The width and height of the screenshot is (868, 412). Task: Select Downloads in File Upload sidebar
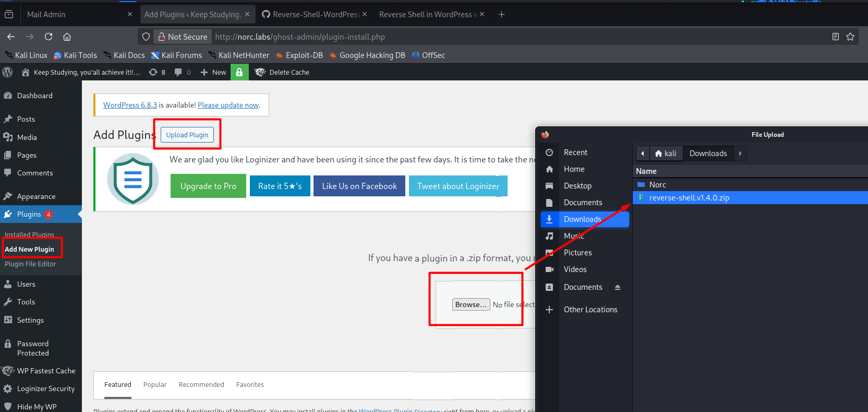pos(585,219)
